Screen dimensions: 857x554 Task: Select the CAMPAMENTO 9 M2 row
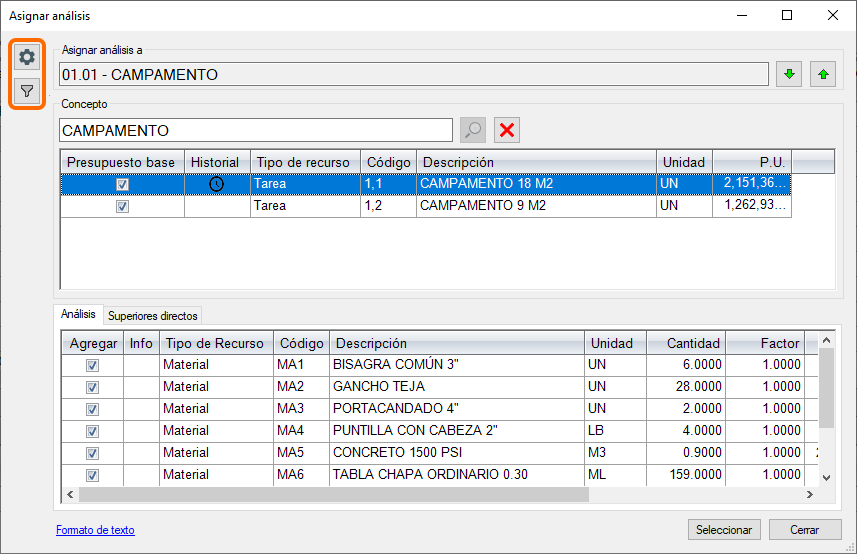click(426, 206)
